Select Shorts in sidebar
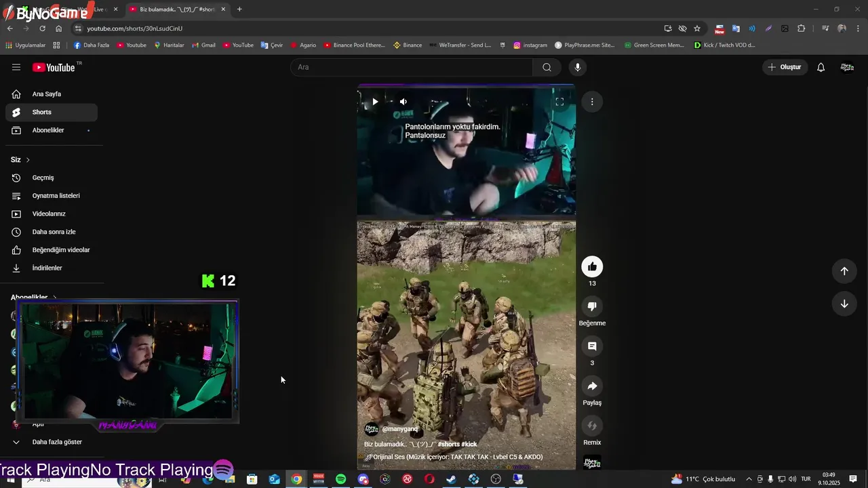Viewport: 868px width, 488px height. (52, 112)
